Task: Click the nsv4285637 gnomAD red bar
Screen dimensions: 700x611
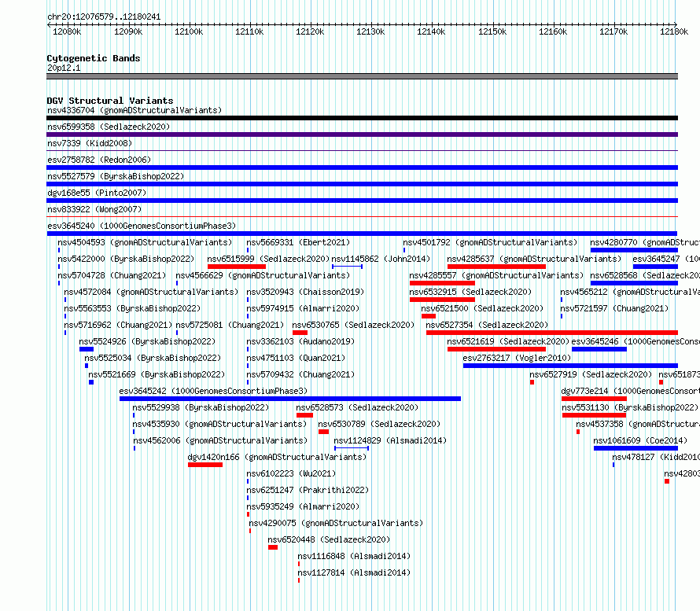Action: (496, 267)
